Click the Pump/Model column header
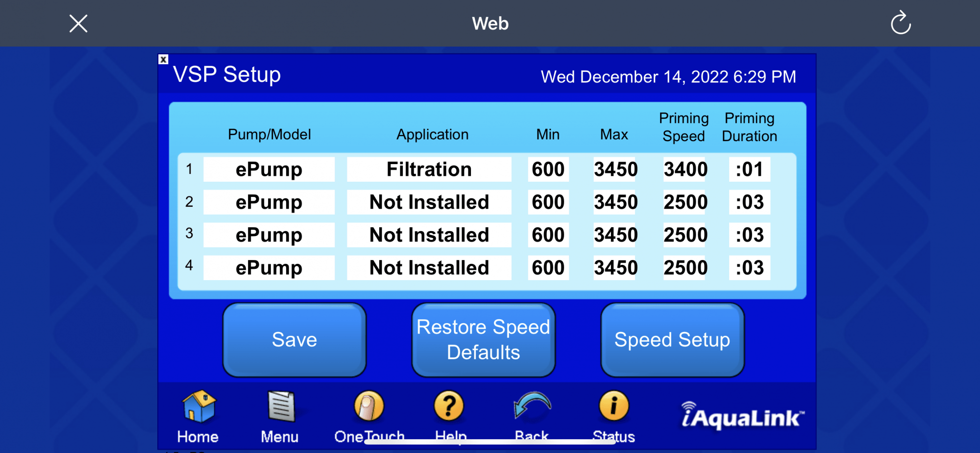The image size is (980, 453). coord(269,134)
